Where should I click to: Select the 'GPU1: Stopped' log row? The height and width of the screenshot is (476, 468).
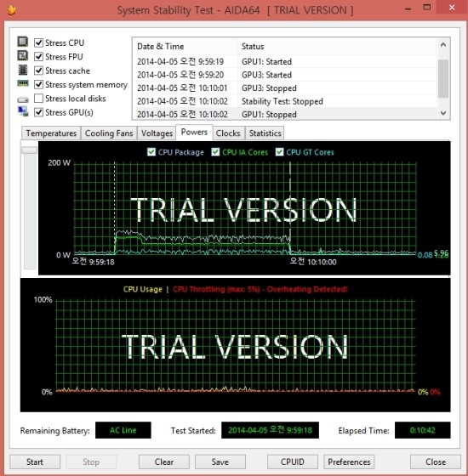[x=285, y=114]
